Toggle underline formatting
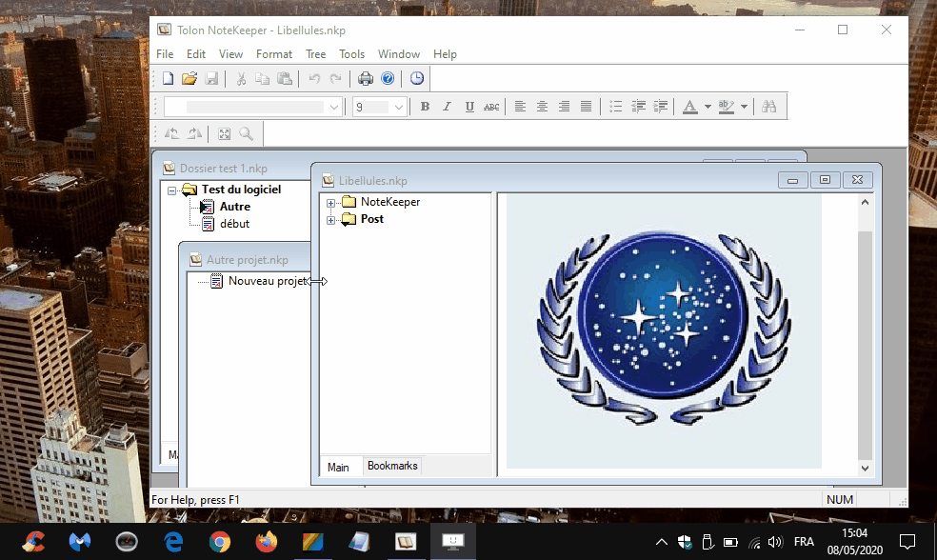 point(469,107)
